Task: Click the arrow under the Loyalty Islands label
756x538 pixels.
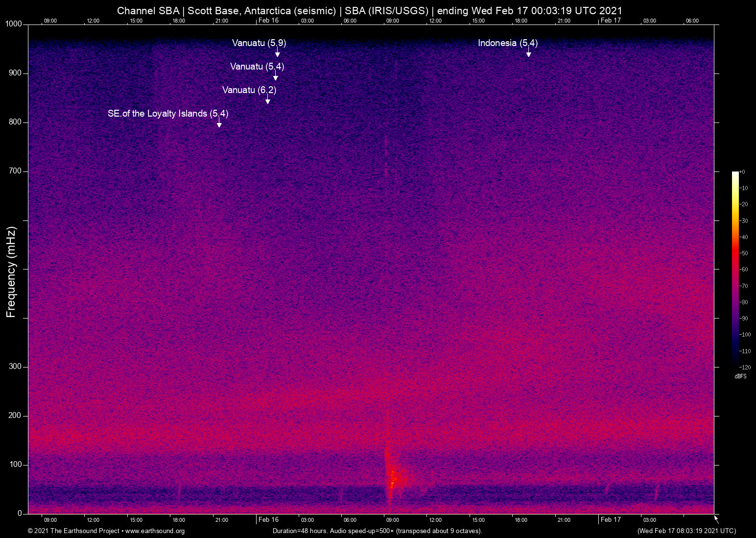Action: click(x=219, y=123)
